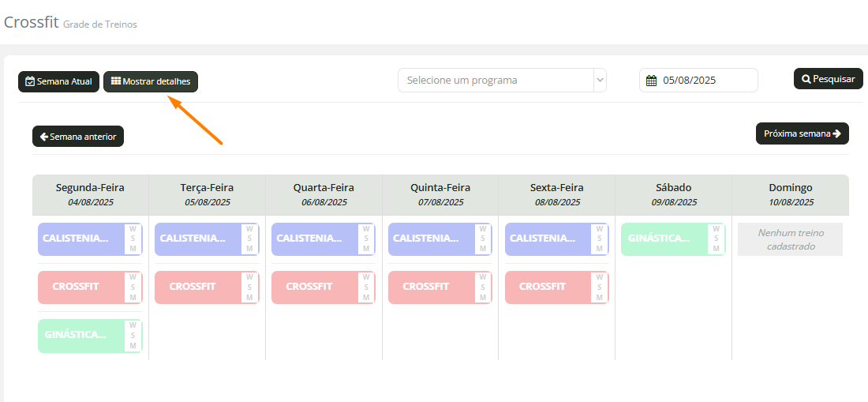
Task: Advance to Próxima semana
Action: click(x=803, y=133)
